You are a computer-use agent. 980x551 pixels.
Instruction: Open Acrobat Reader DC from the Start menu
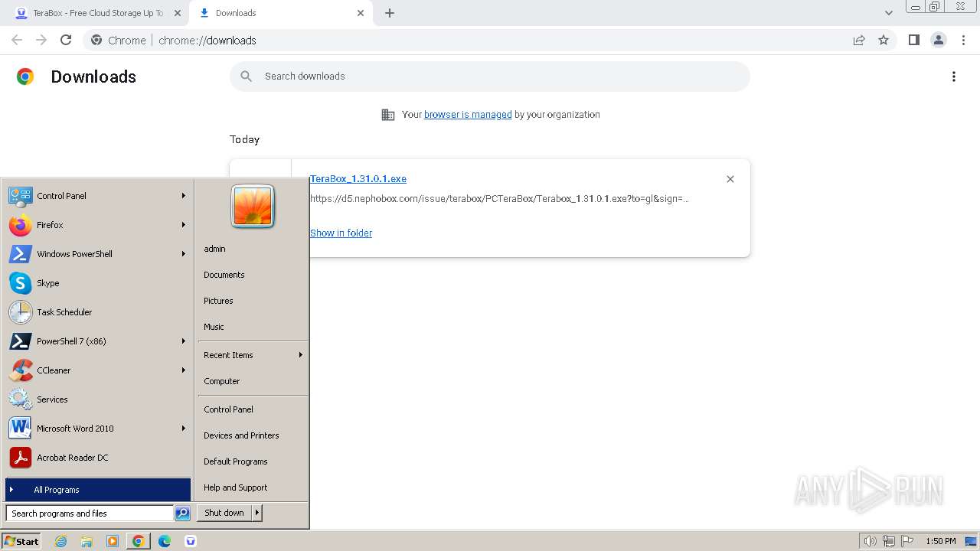click(x=97, y=458)
